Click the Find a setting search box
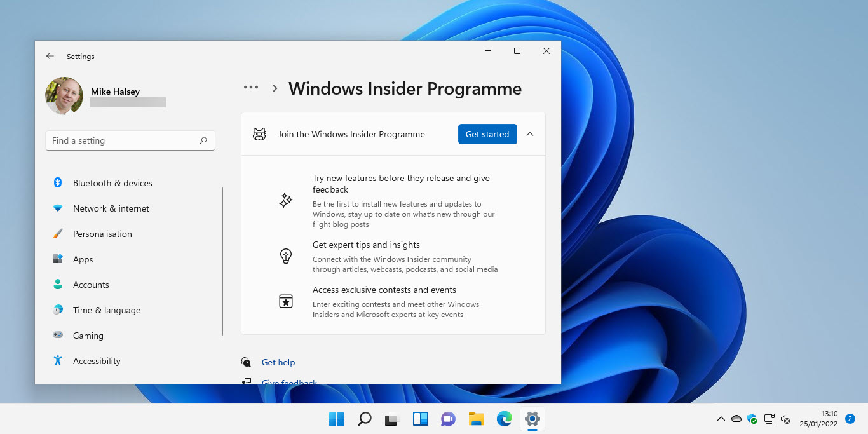868x434 pixels. pos(130,140)
